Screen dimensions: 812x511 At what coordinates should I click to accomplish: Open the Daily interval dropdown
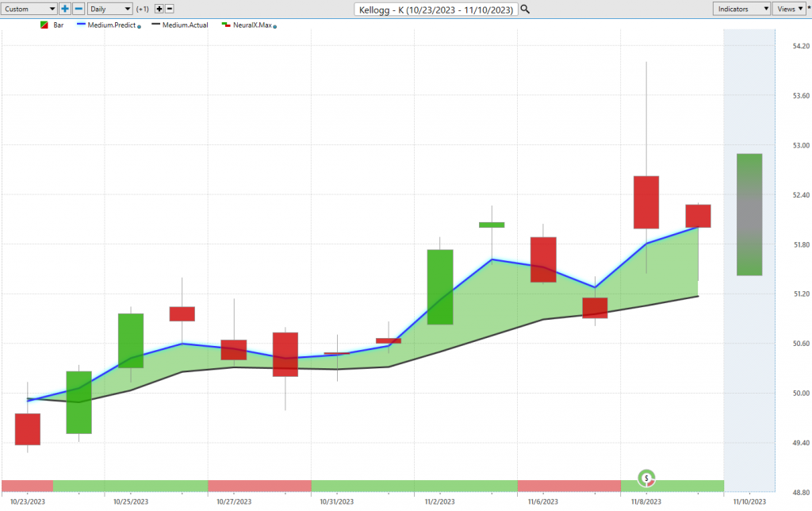(109, 9)
